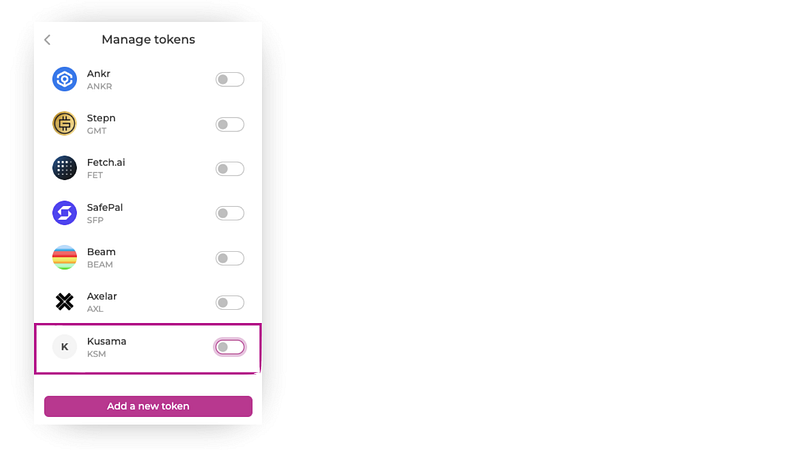Screen dimensions: 800x450
Task: Enable the highlighted Kusama KSM toggle
Action: tap(230, 347)
